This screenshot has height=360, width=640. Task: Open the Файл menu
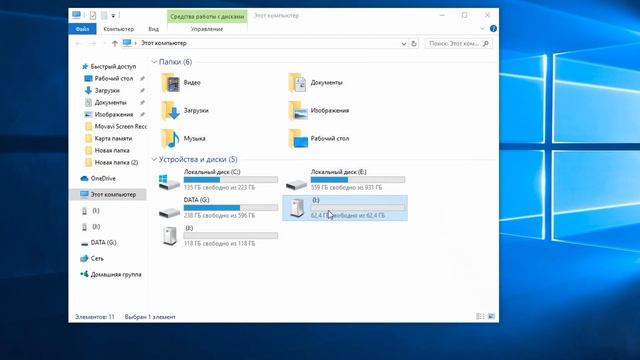82,29
